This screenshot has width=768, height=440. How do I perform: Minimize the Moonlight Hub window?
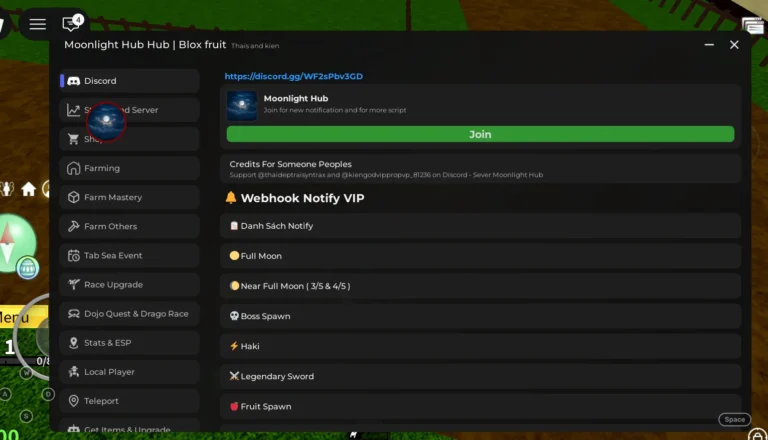709,45
